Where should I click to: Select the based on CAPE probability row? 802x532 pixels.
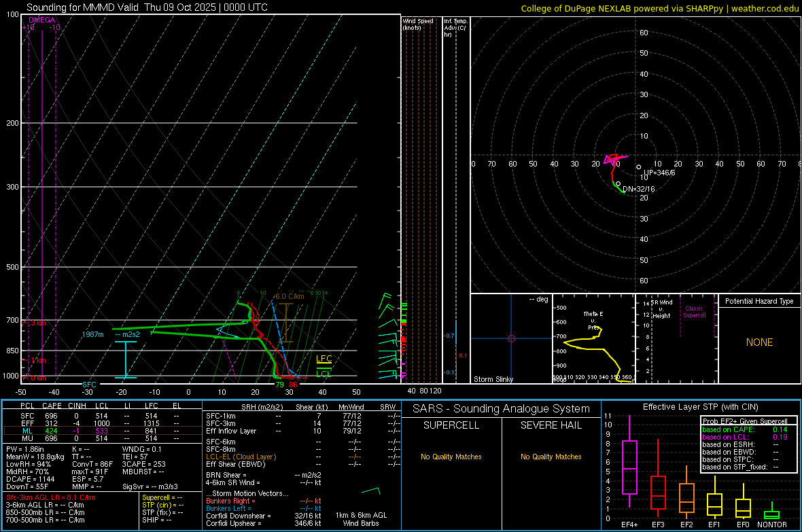pos(745,429)
